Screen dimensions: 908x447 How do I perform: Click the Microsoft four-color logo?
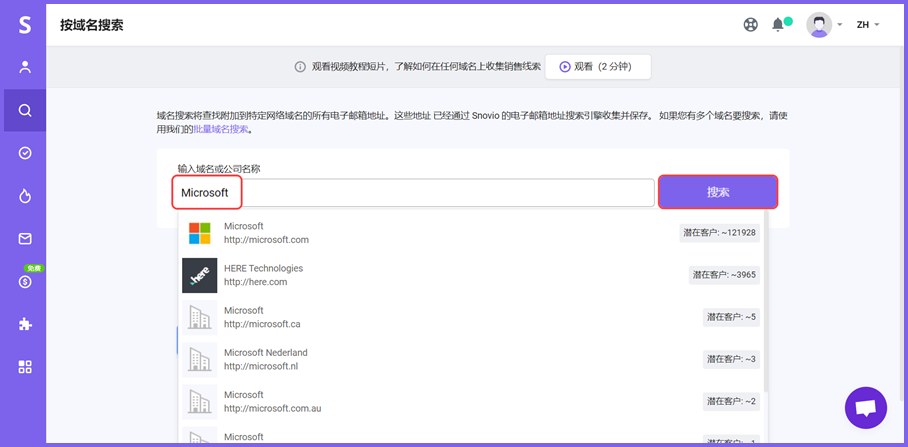[x=200, y=233]
